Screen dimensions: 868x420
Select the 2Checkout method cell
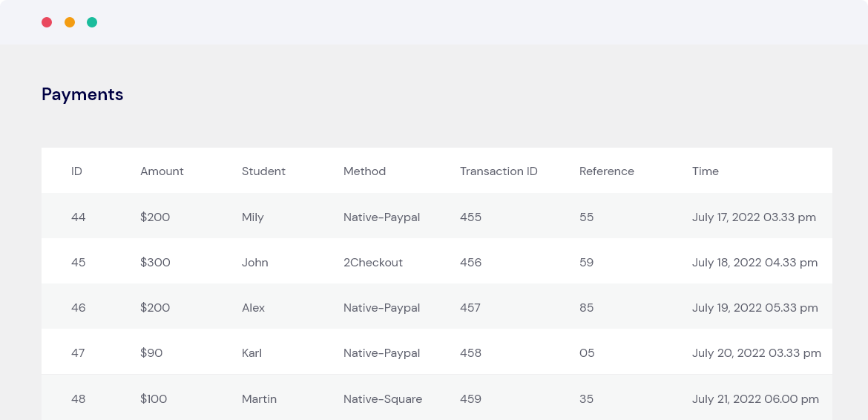pyautogui.click(x=372, y=263)
